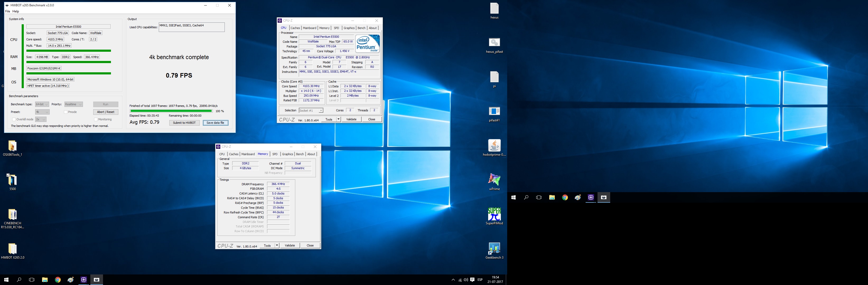The width and height of the screenshot is (868, 285).
Task: Open Priority Realtime dropdown
Action: 73,104
